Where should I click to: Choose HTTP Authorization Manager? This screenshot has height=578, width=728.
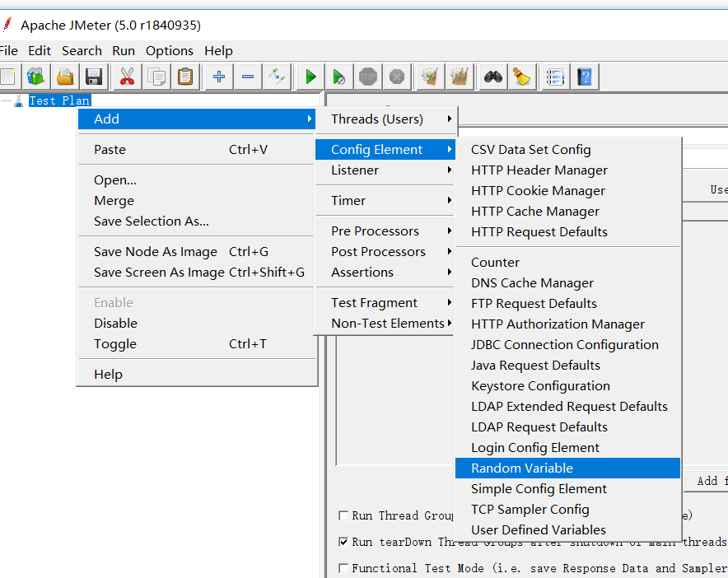pyautogui.click(x=567, y=324)
